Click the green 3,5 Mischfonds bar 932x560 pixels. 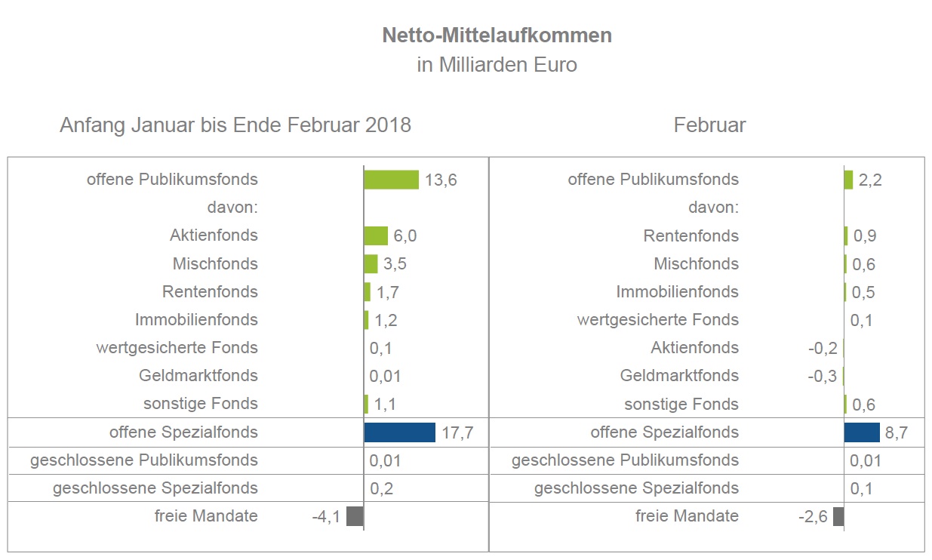click(371, 264)
